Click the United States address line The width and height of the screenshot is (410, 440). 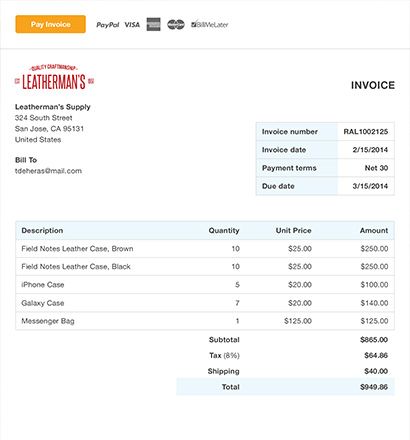coord(38,140)
